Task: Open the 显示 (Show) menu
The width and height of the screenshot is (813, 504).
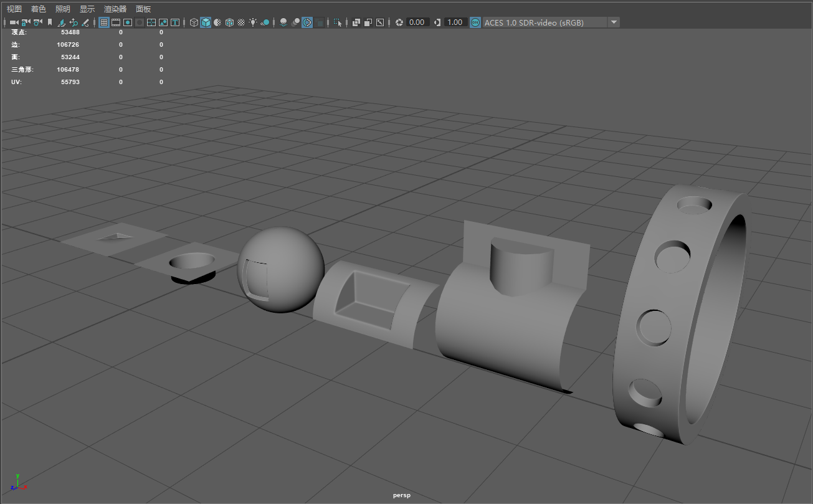Action: 87,9
